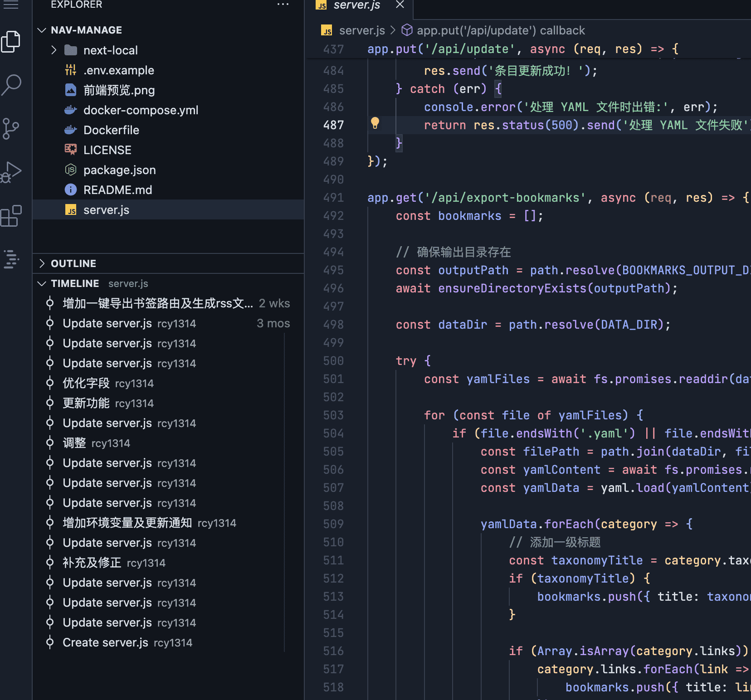Click the settings icon beside .env.example
The height and width of the screenshot is (700, 751).
coord(71,70)
